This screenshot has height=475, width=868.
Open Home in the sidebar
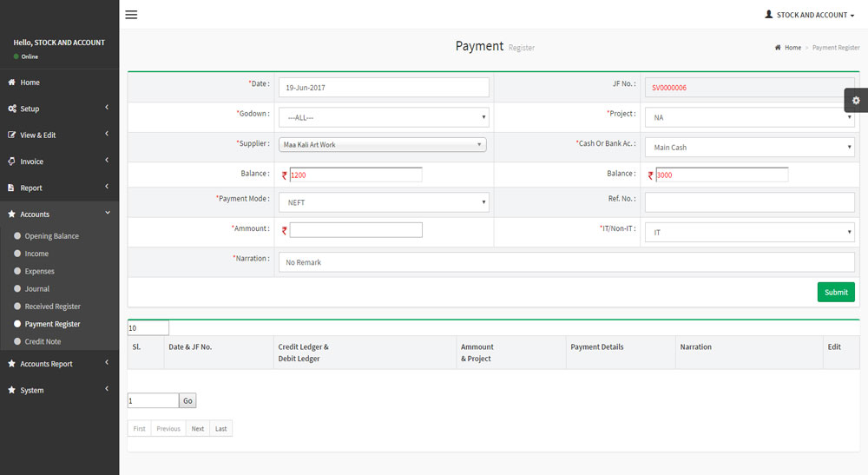[x=30, y=82]
